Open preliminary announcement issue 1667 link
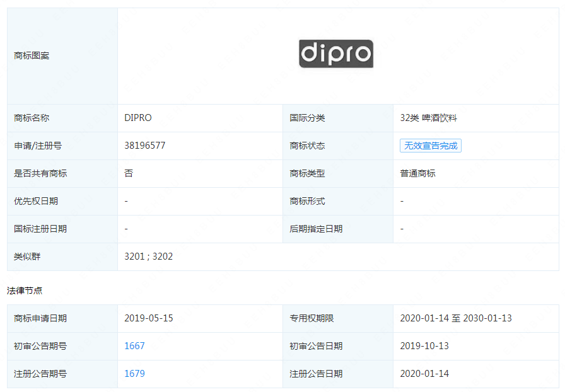 pyautogui.click(x=134, y=346)
